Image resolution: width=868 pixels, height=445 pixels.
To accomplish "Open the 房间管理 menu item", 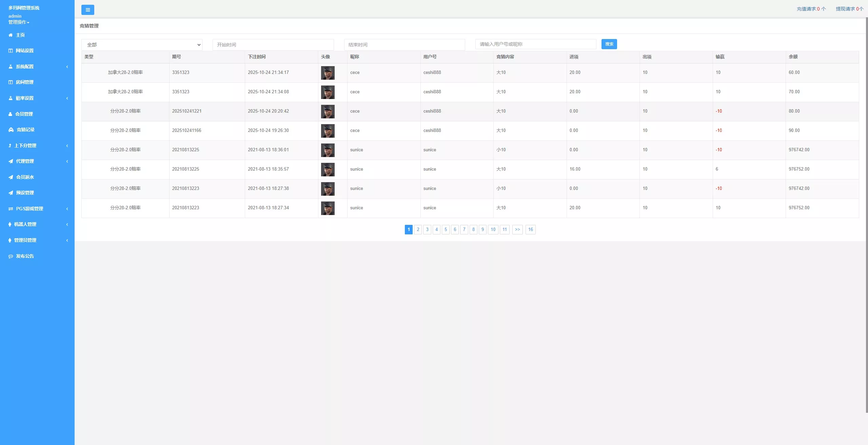I will (x=24, y=82).
